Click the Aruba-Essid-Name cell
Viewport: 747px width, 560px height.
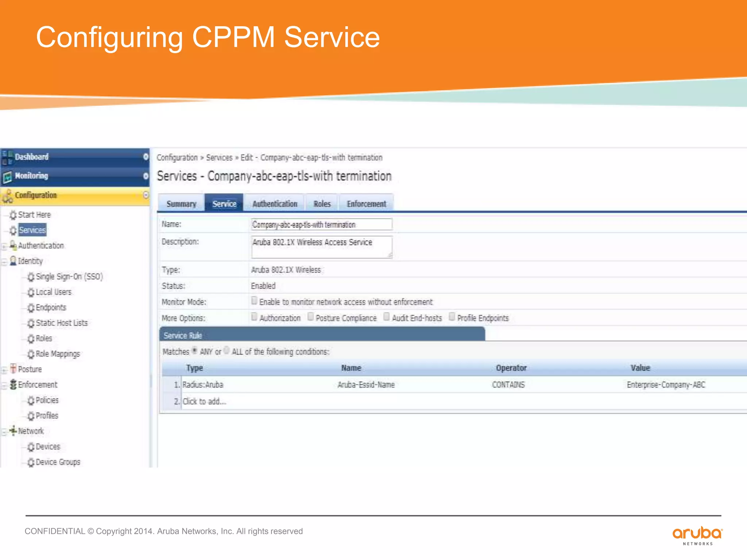366,385
